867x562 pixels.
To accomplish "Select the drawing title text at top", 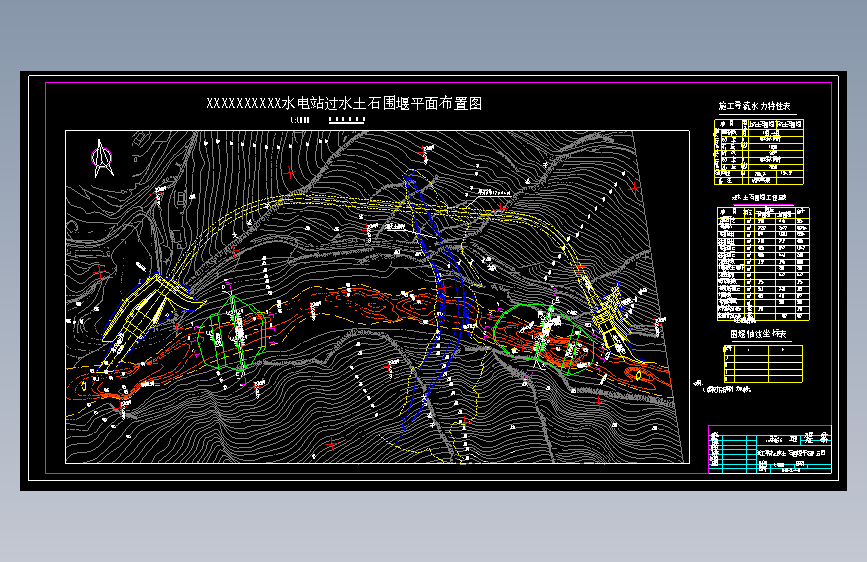I will (x=344, y=103).
